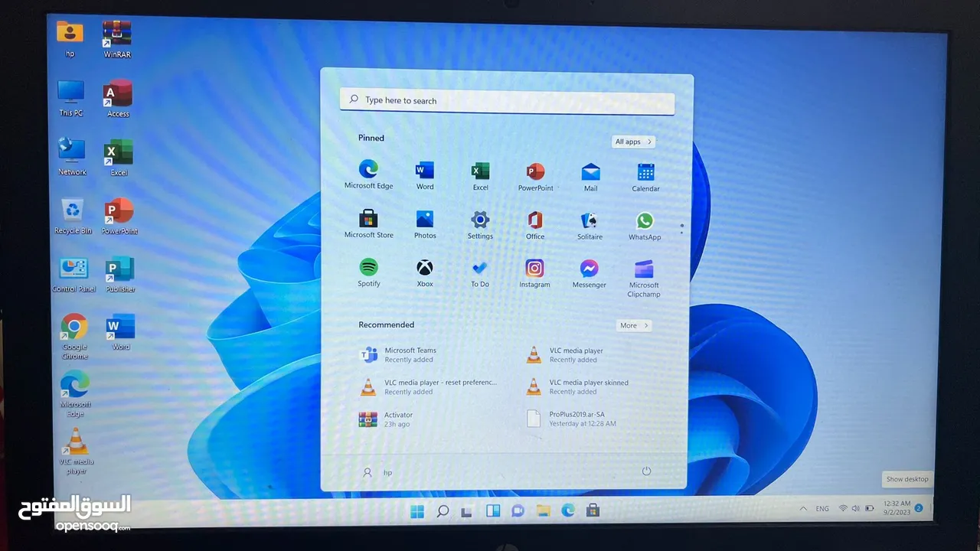Image resolution: width=980 pixels, height=551 pixels.
Task: Open File Explorer from taskbar
Action: pyautogui.click(x=543, y=510)
